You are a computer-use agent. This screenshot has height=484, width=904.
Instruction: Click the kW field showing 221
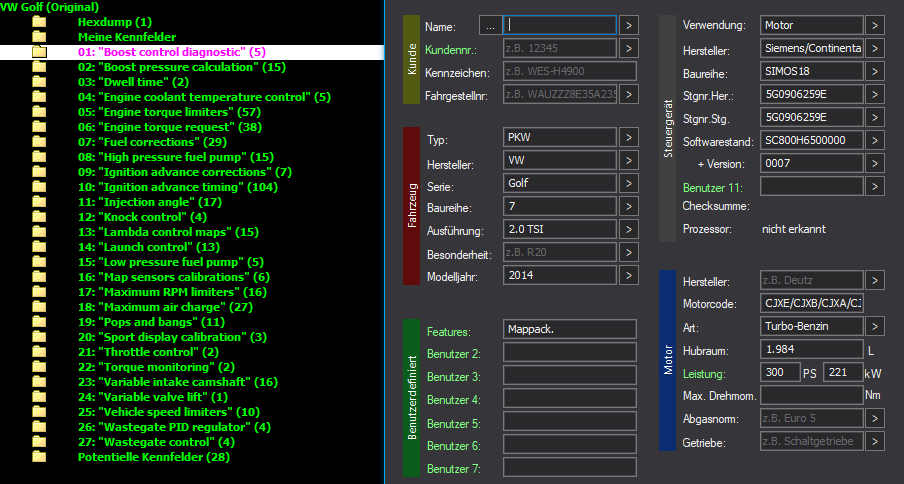point(843,372)
